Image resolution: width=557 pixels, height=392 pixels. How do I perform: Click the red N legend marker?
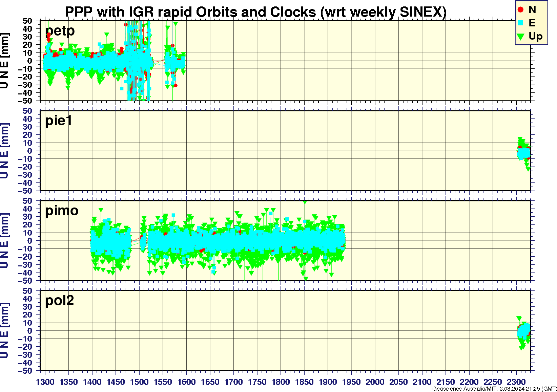click(521, 10)
